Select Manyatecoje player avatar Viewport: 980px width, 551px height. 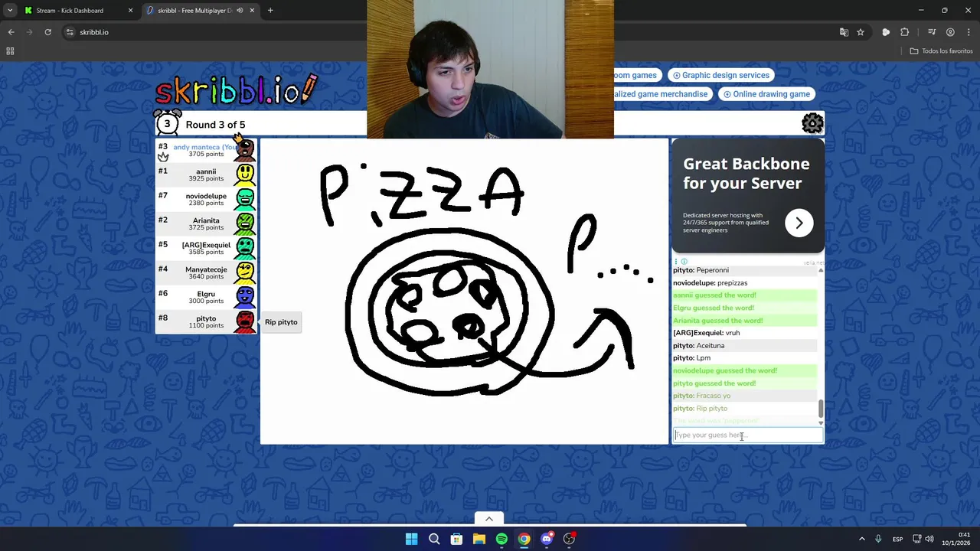point(245,272)
